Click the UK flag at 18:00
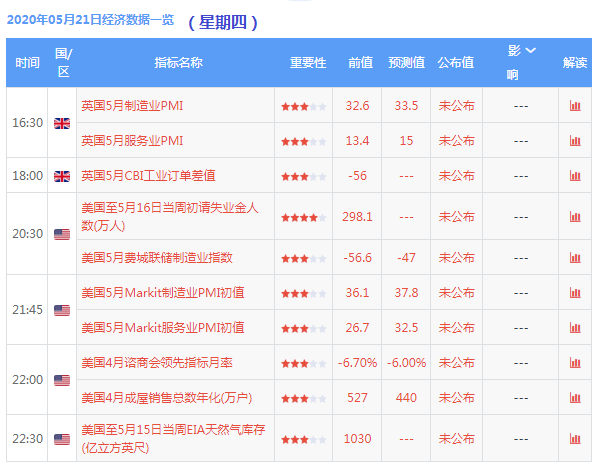 click(62, 176)
